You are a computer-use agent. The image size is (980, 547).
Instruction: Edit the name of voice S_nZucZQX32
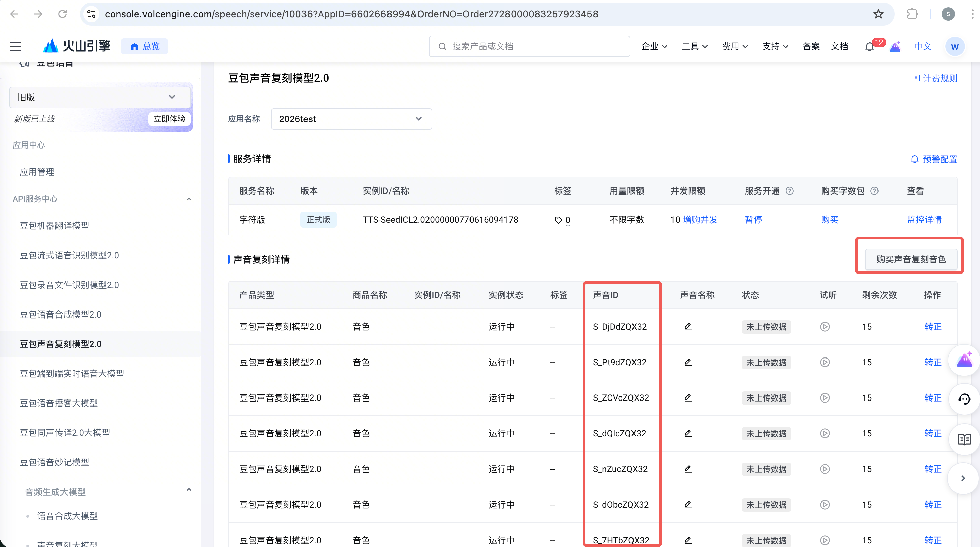click(688, 469)
